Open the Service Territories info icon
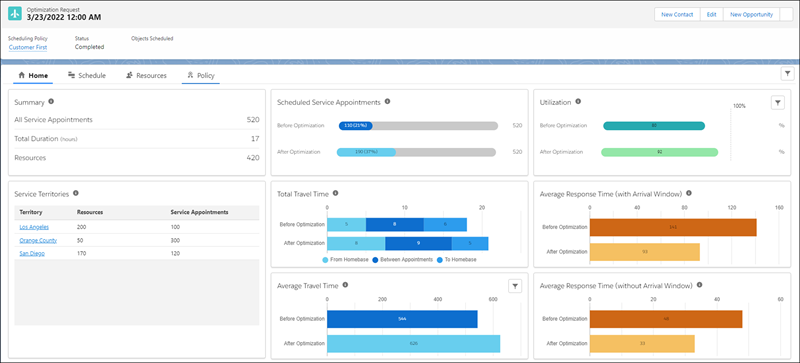 76,193
